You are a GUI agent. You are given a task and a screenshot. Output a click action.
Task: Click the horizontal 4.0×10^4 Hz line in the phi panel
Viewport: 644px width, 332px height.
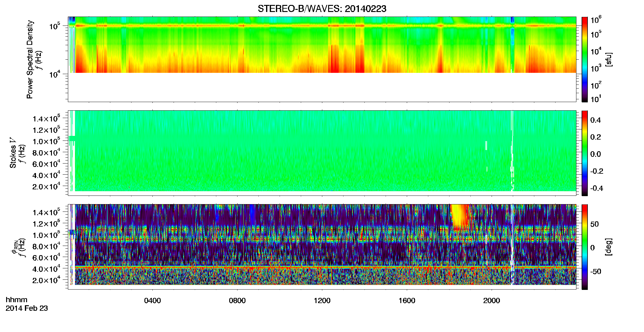325,267
